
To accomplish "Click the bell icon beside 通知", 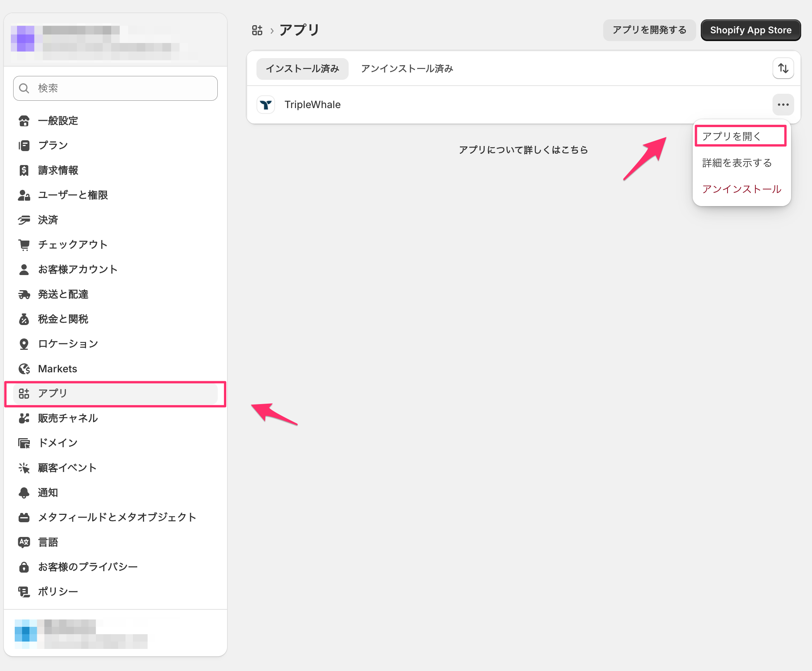I will coord(24,493).
